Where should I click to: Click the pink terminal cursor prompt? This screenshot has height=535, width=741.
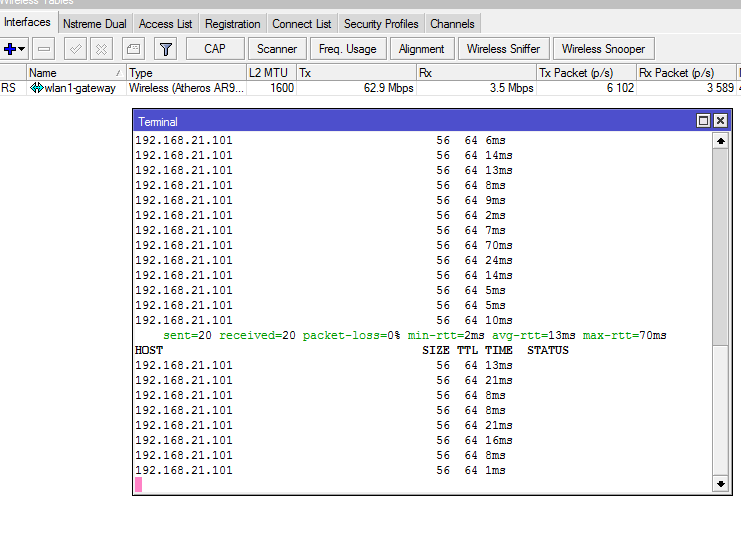pyautogui.click(x=138, y=484)
